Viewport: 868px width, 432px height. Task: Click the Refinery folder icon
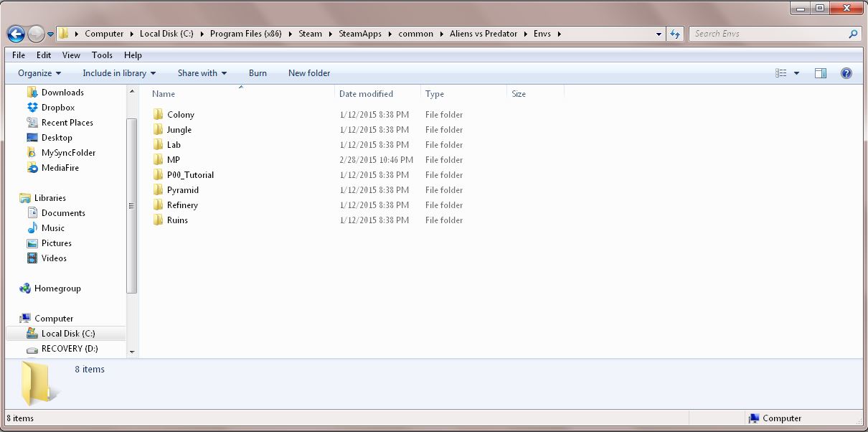tap(159, 205)
